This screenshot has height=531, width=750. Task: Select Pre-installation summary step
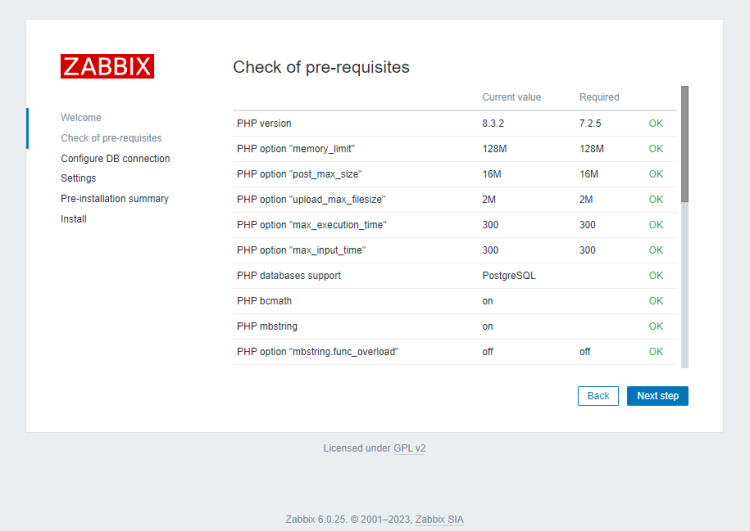[x=114, y=198]
